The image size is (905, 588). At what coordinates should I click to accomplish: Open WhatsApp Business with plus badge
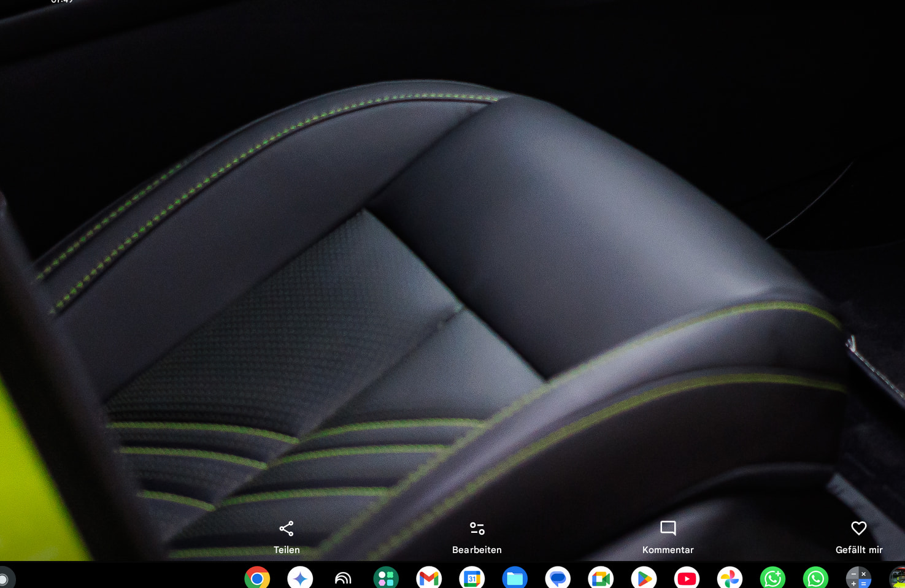coord(772,578)
